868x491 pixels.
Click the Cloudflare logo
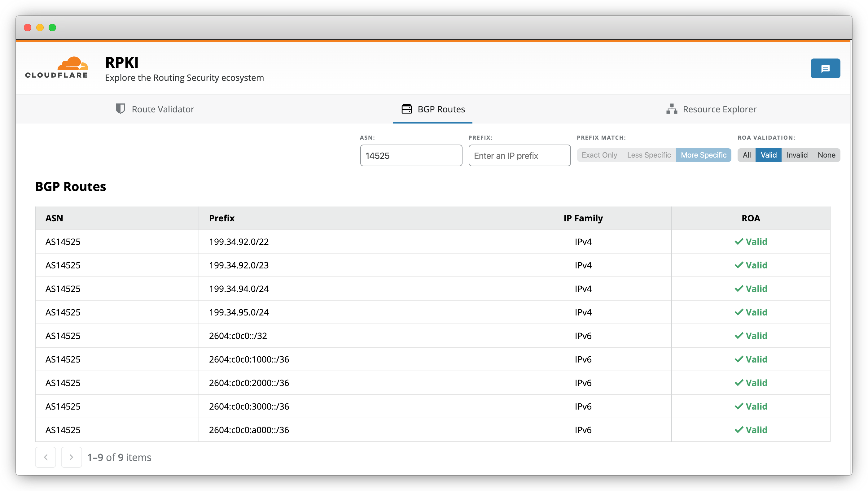pos(57,67)
